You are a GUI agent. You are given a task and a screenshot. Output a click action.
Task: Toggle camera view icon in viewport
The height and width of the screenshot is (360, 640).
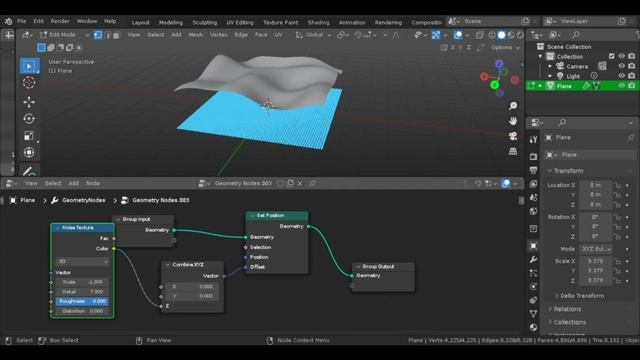513,136
